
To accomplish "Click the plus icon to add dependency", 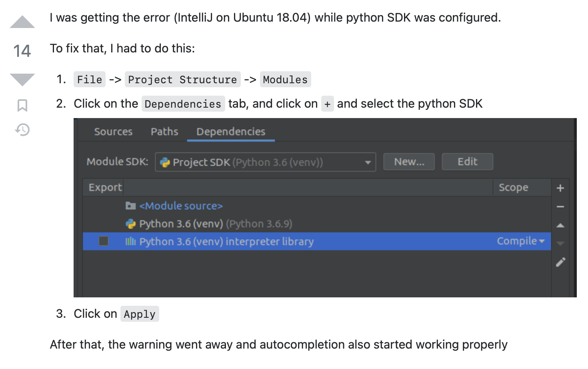I will point(560,188).
